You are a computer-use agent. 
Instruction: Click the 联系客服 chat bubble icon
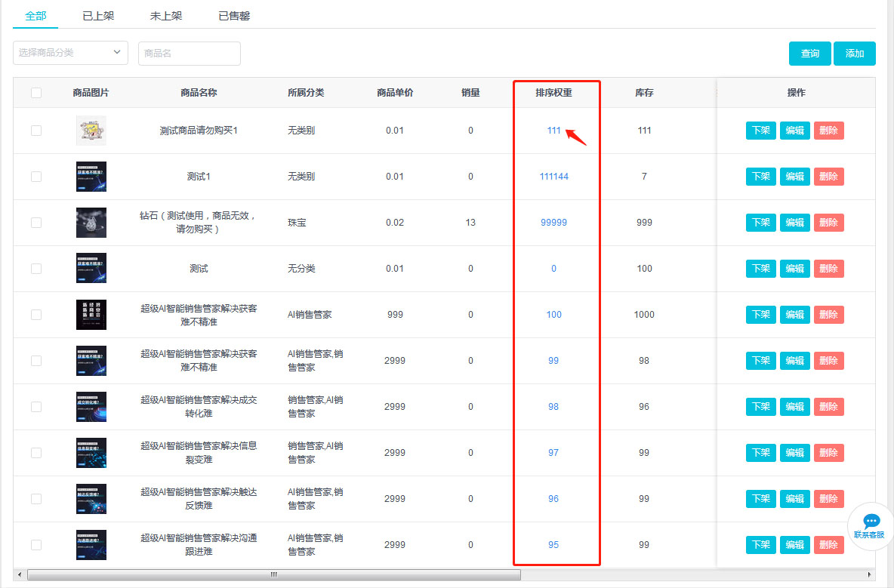(871, 522)
